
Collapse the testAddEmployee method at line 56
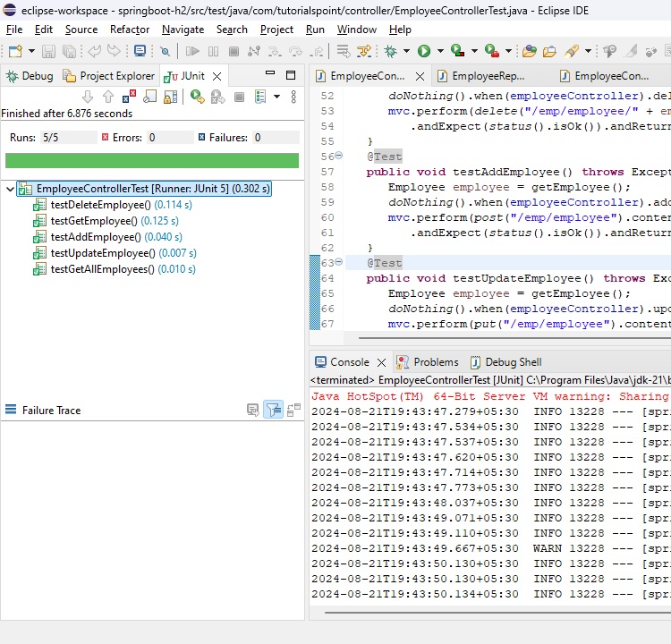pyautogui.click(x=338, y=156)
